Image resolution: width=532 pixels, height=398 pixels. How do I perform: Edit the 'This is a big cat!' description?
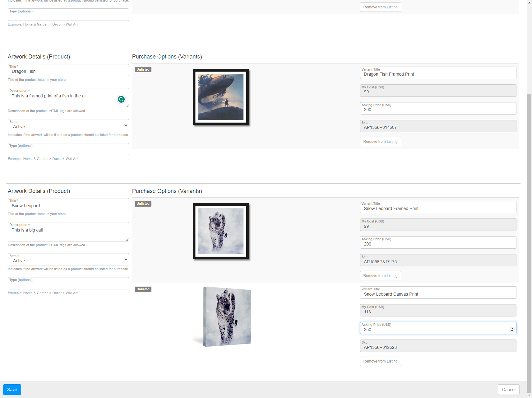click(x=68, y=232)
